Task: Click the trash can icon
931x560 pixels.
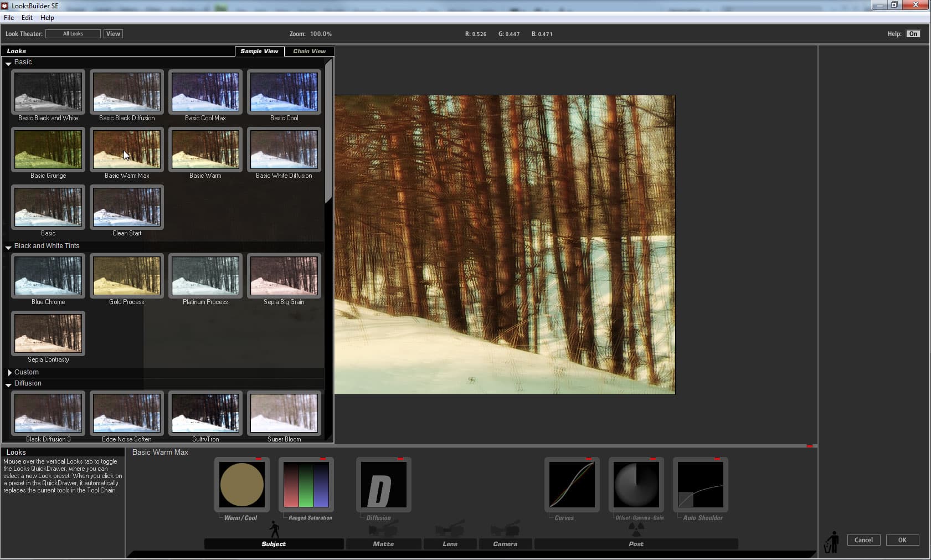Action: click(x=831, y=542)
